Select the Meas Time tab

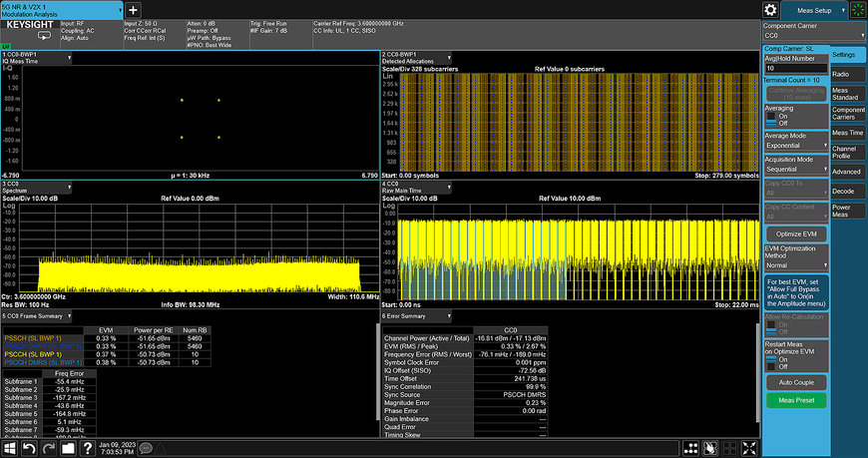tap(847, 133)
